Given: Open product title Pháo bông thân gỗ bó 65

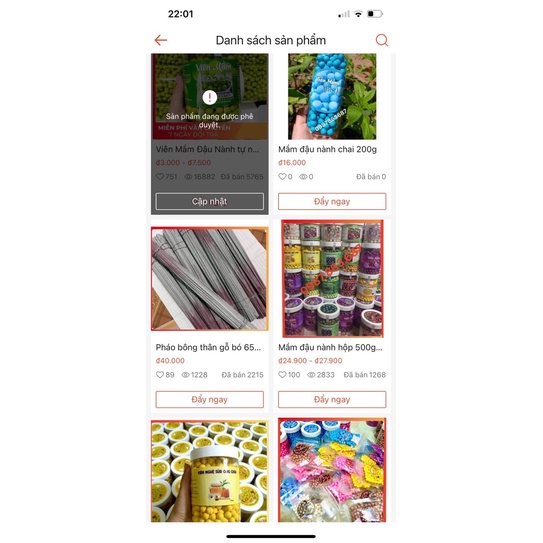Looking at the screenshot, I should coord(208,347).
